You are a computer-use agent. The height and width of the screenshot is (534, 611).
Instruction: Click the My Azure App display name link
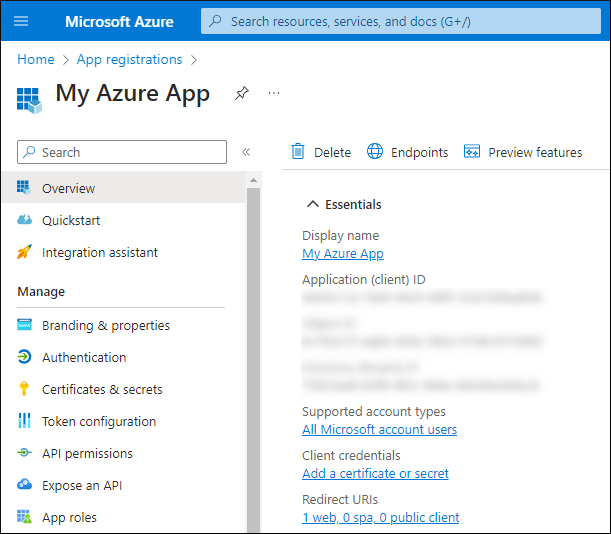tap(343, 253)
